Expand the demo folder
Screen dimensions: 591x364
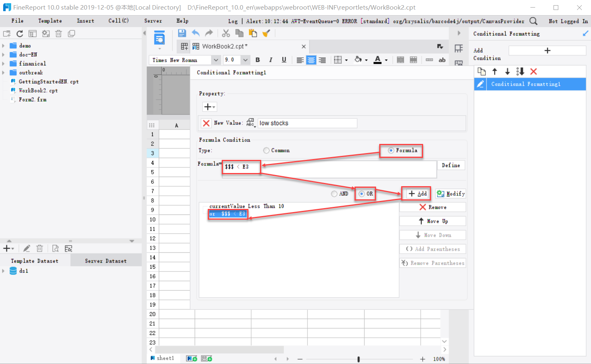coord(4,46)
